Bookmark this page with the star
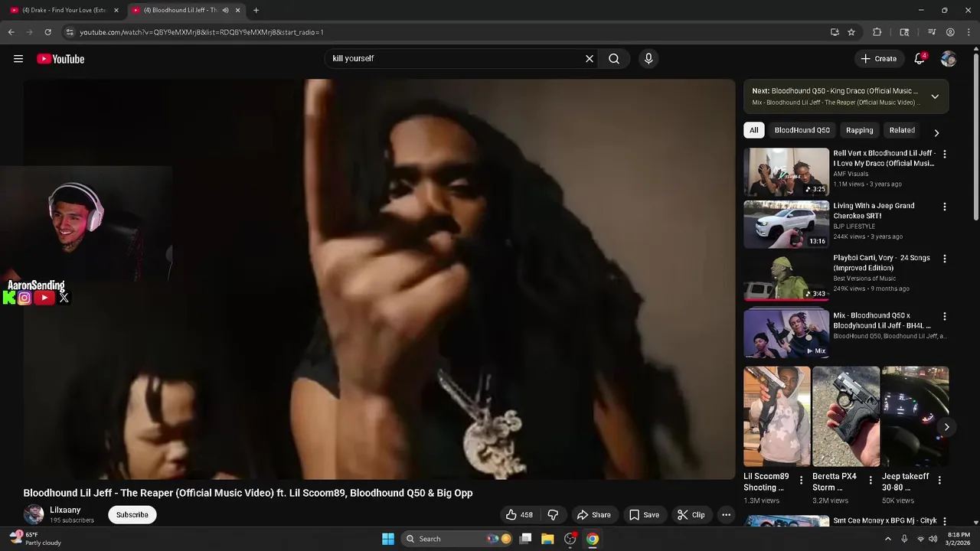Image resolution: width=980 pixels, height=551 pixels. click(851, 32)
